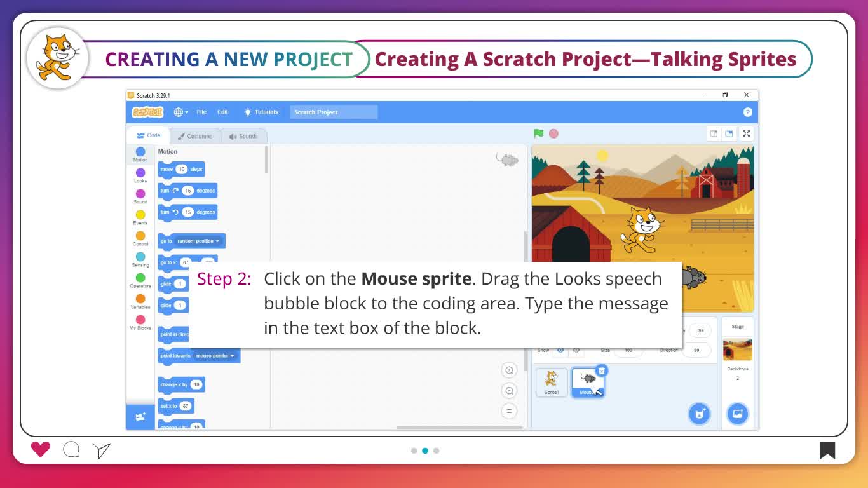Edit the 15 value in clockwise turn block

click(187, 191)
